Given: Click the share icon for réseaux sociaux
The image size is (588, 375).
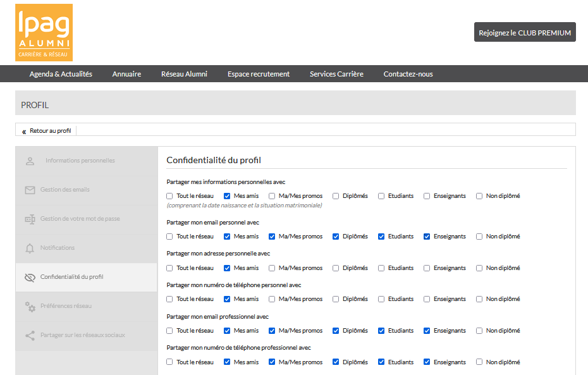Looking at the screenshot, I should (30, 335).
